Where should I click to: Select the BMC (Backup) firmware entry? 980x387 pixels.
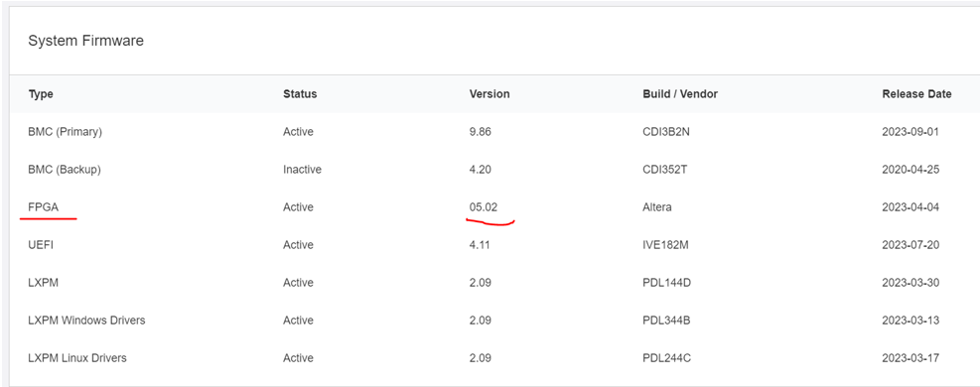pos(494,170)
